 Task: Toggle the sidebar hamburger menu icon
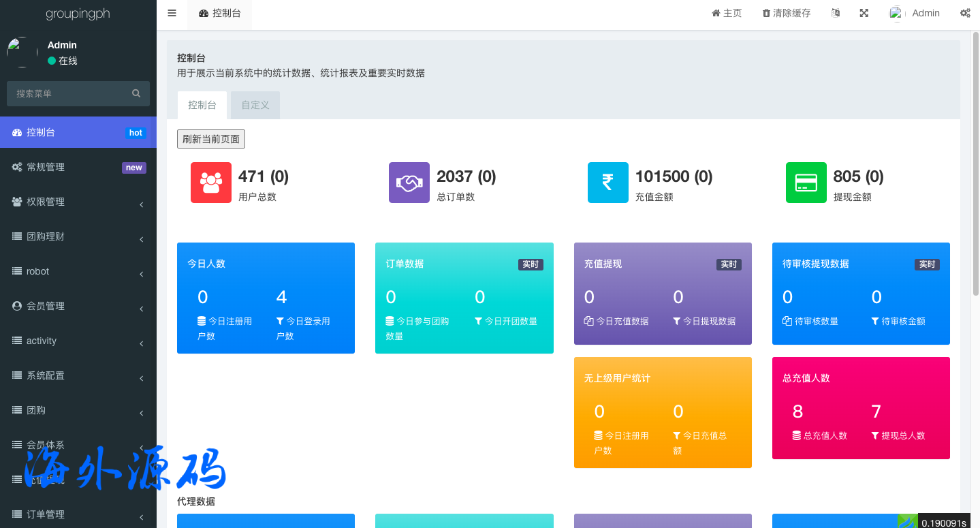click(x=172, y=13)
